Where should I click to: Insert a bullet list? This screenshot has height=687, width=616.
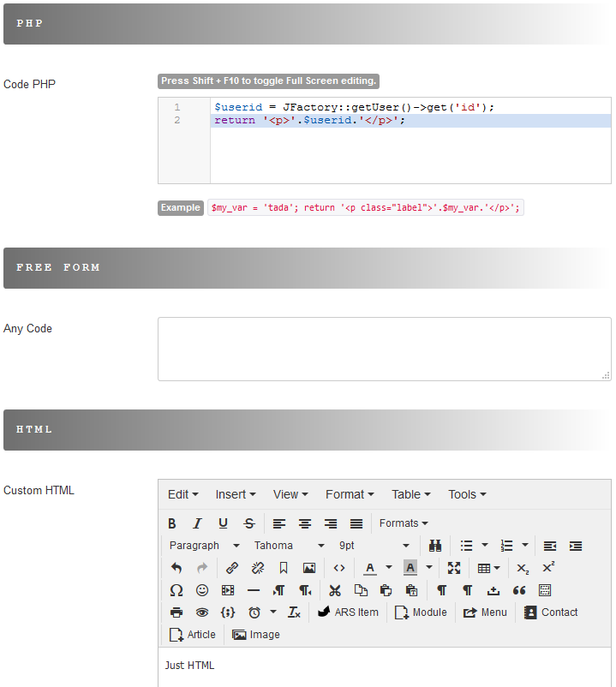pos(467,546)
